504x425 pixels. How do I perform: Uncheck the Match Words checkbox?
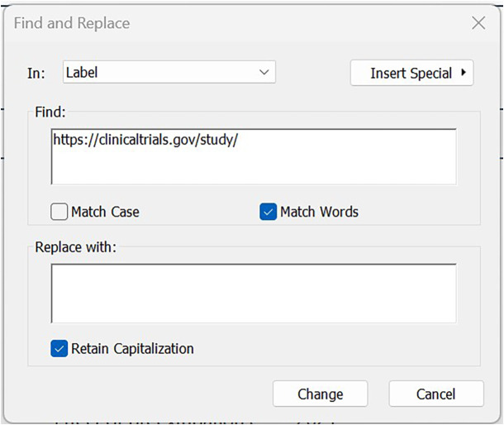pos(268,212)
